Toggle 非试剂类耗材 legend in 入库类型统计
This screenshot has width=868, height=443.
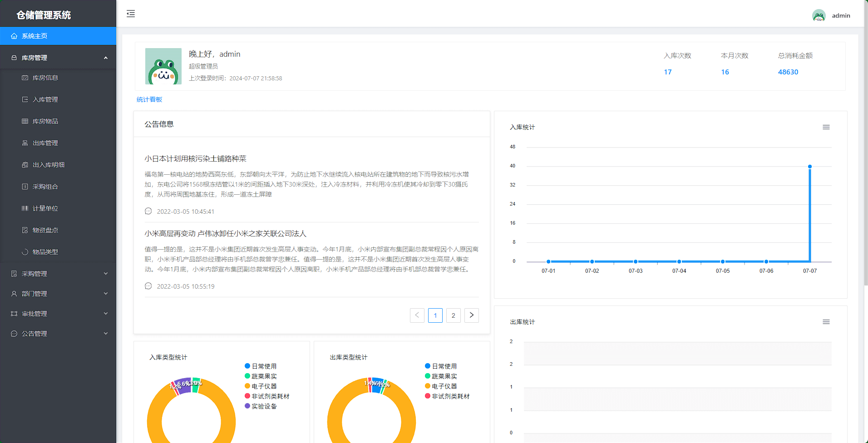click(267, 396)
